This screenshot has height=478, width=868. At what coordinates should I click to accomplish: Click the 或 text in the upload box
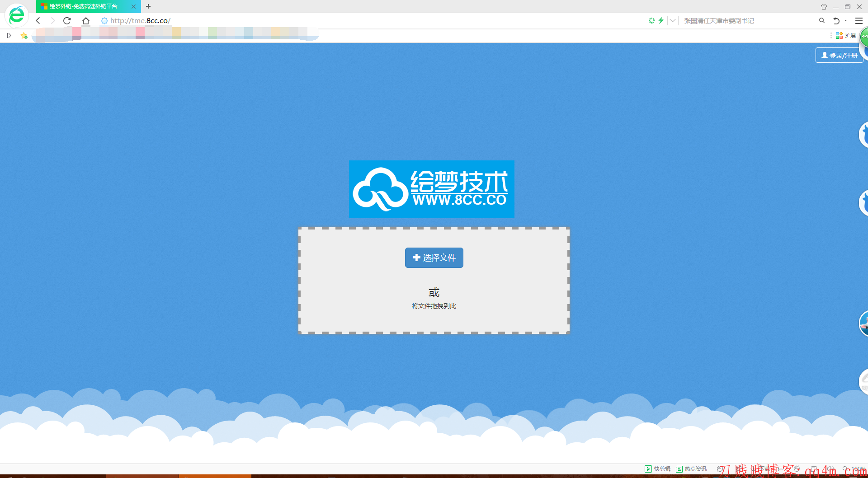[434, 292]
